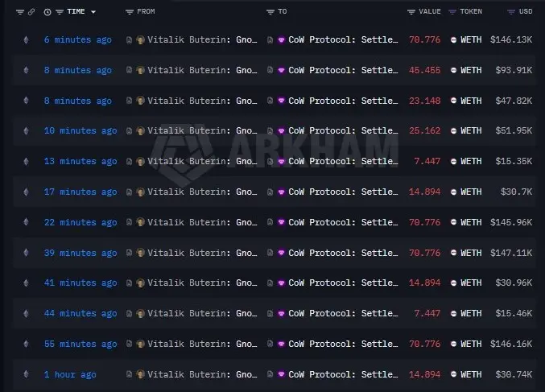This screenshot has width=545, height=392.
Task: Click CoW Protocol heart icon on 45.455 row
Action: (281, 70)
